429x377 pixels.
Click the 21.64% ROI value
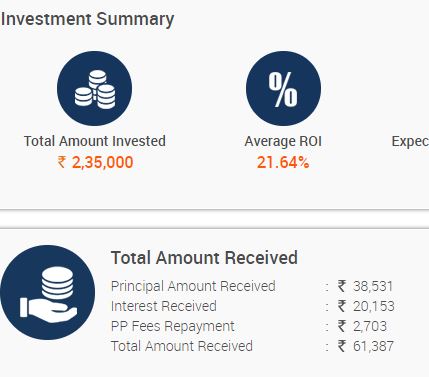point(283,163)
